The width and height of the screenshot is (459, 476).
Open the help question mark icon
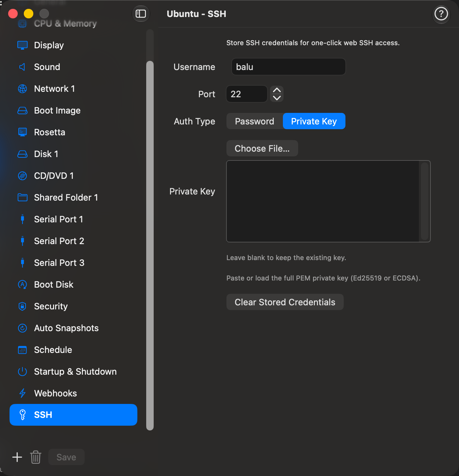pyautogui.click(x=441, y=14)
